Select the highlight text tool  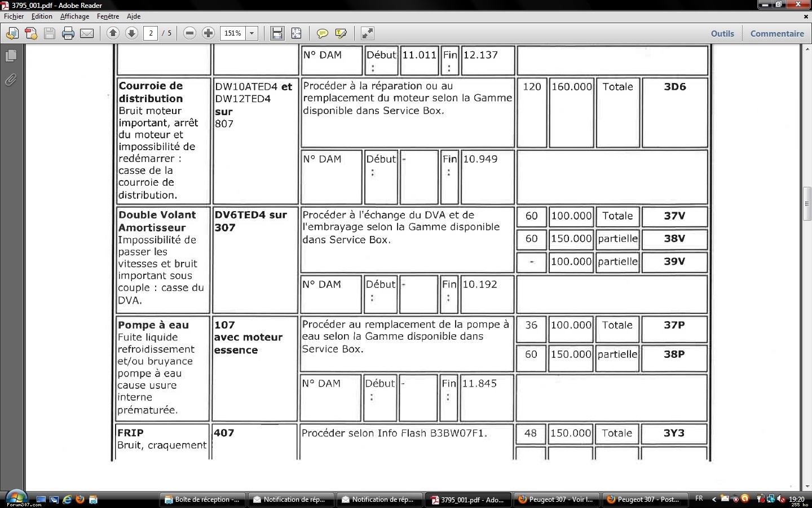pos(341,34)
